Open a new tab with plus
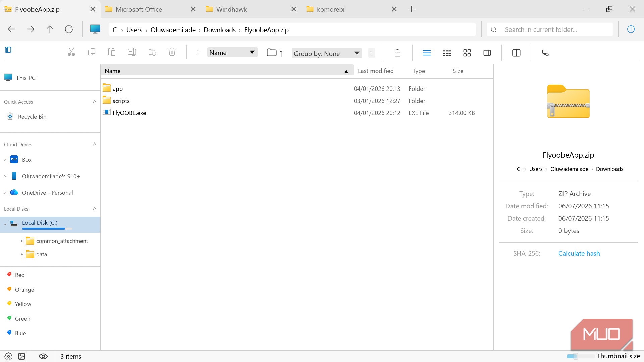 tap(412, 9)
